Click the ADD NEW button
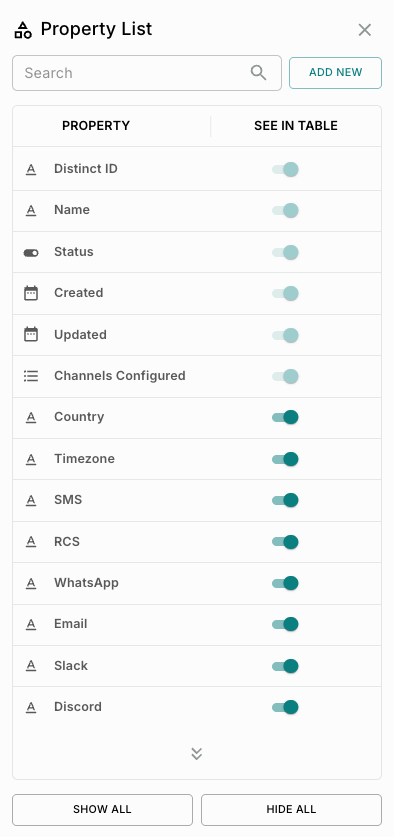Image resolution: width=394 pixels, height=837 pixels. coord(335,73)
